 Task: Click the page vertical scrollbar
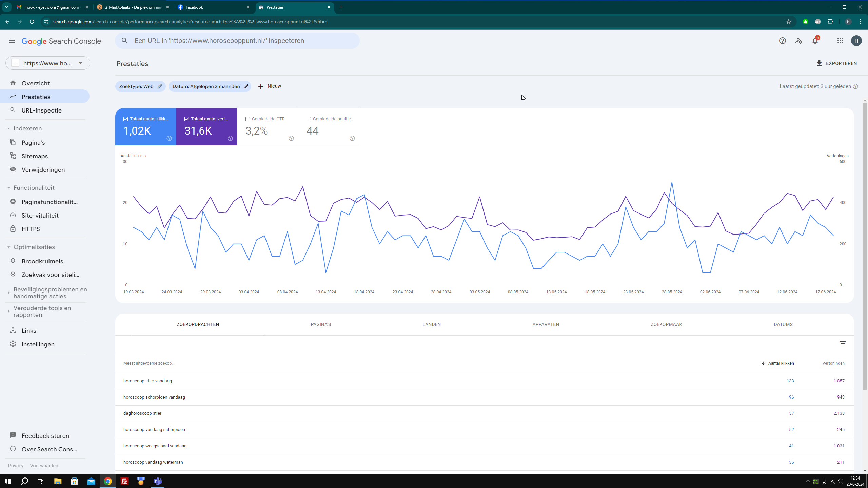point(865,246)
